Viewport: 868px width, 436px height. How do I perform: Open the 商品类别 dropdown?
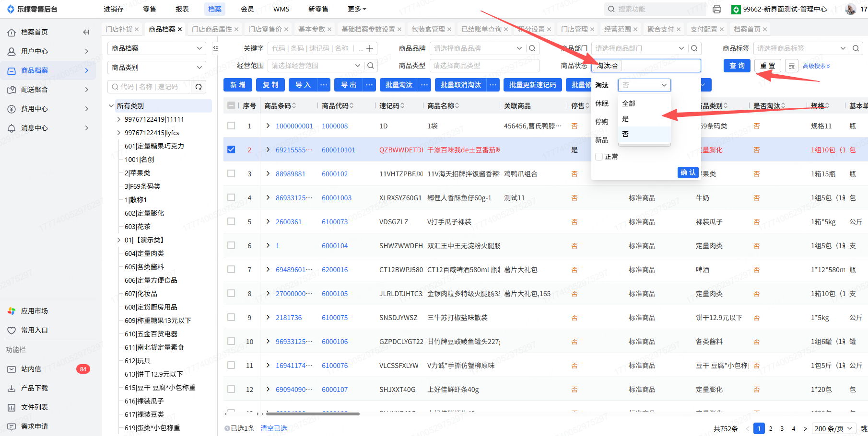[x=157, y=68]
